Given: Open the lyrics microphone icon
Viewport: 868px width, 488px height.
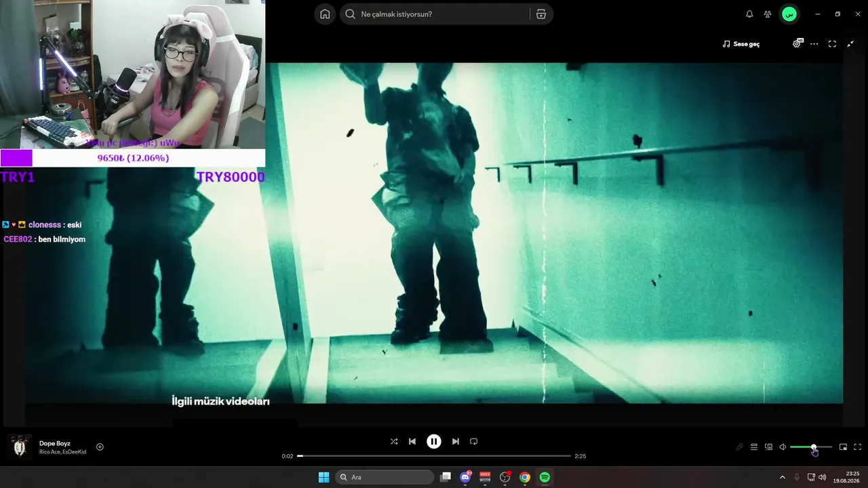Looking at the screenshot, I should 740,447.
